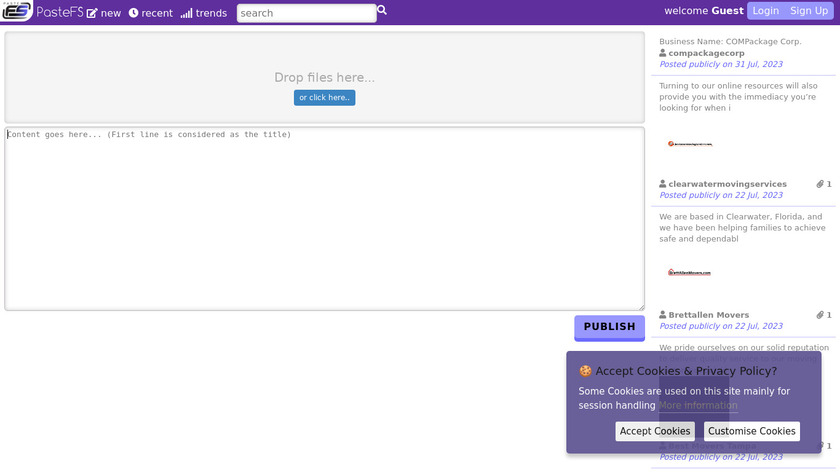This screenshot has width=840, height=472.
Task: Open clearwatermovingservices user profile
Action: click(x=727, y=184)
